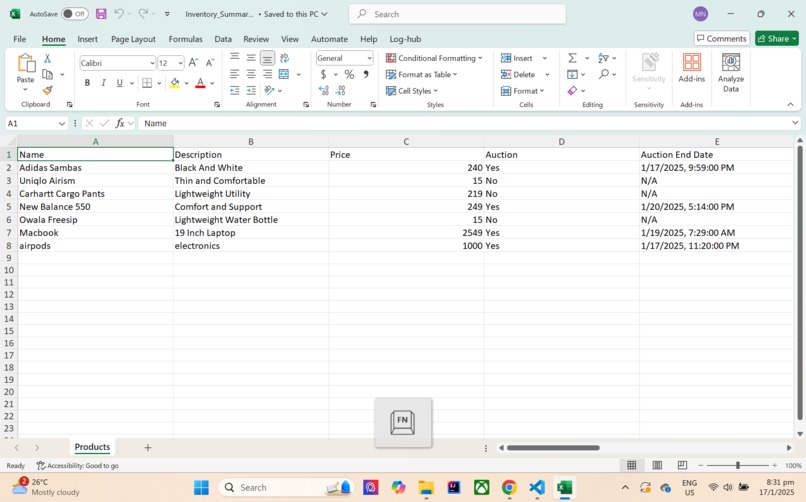
Task: Toggle Top Align vertical alignment
Action: (x=235, y=58)
